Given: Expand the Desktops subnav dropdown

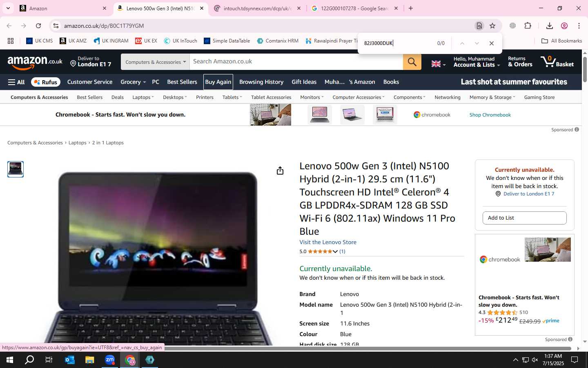Looking at the screenshot, I should pos(175,97).
